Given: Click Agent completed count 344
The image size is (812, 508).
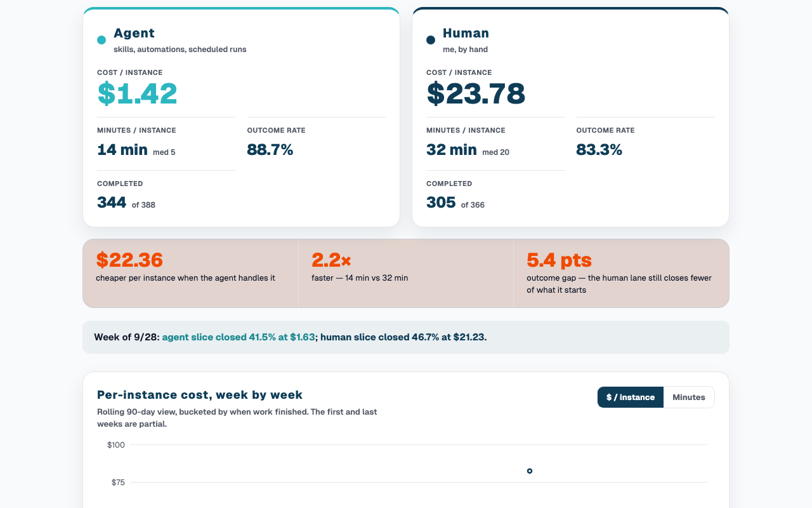Looking at the screenshot, I should (x=112, y=203).
